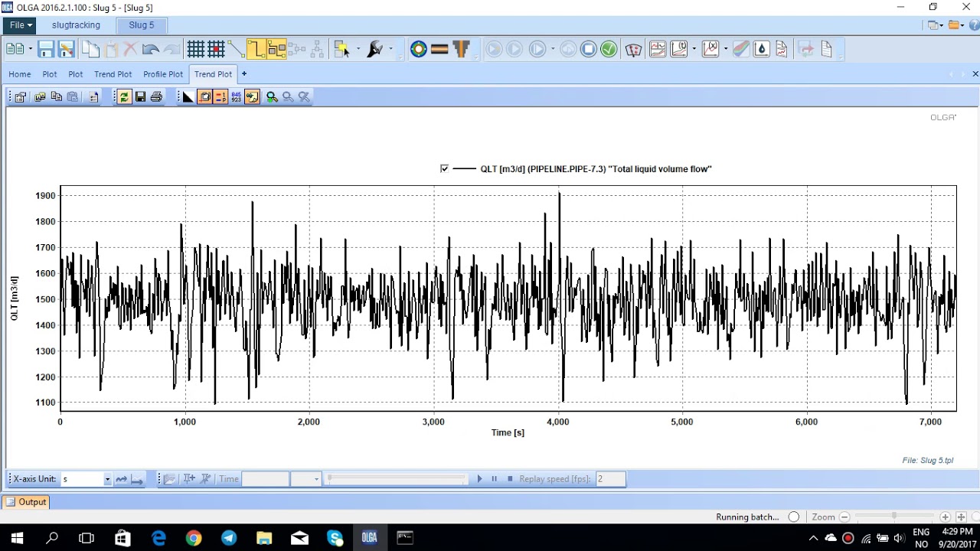Open the Output panel button
980x551 pixels.
click(x=26, y=502)
